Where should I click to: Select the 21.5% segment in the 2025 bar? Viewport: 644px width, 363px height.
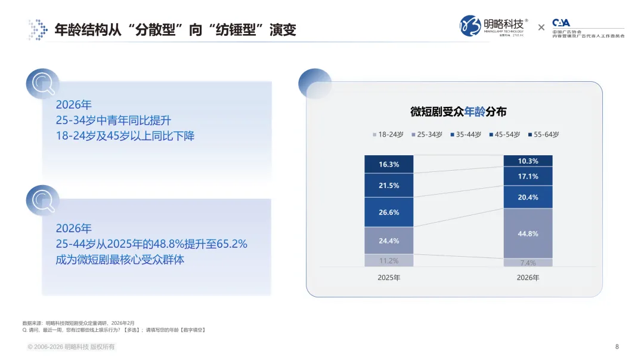tap(389, 186)
